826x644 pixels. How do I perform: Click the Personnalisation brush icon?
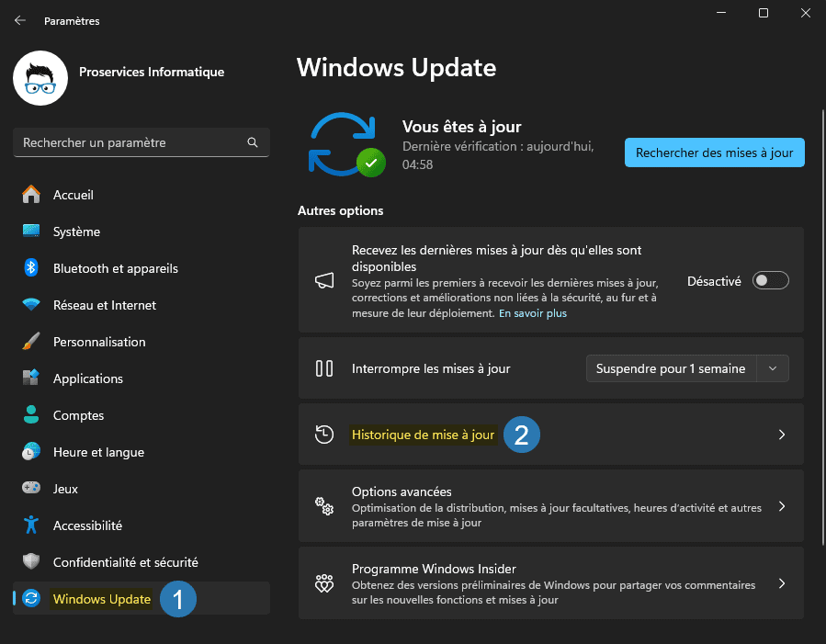pos(29,342)
